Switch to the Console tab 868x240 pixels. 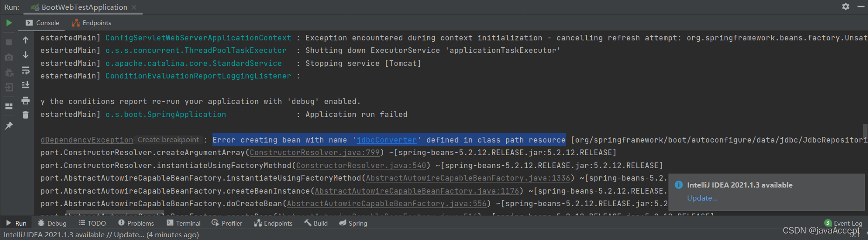[x=42, y=23]
